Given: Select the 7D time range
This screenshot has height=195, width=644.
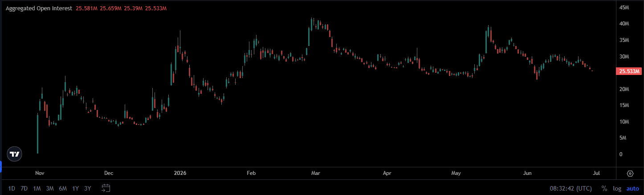Looking at the screenshot, I should pyautogui.click(x=24, y=188).
